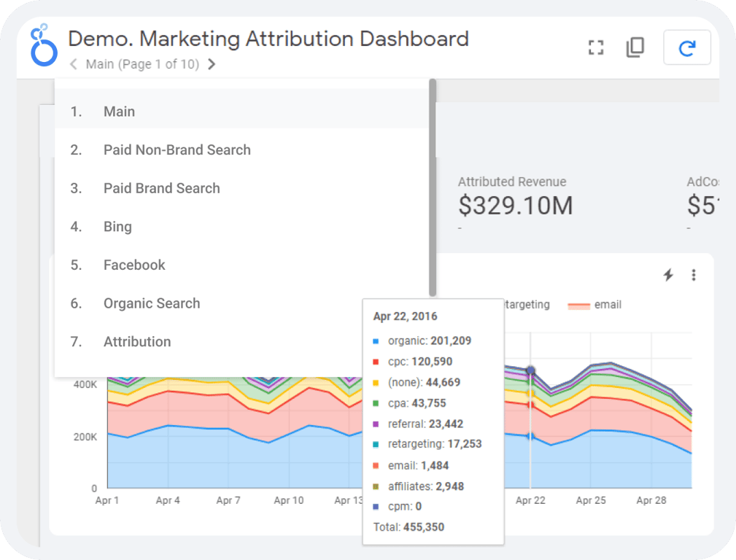Open the chart three-dot menu
This screenshot has height=560, width=736.
point(693,275)
